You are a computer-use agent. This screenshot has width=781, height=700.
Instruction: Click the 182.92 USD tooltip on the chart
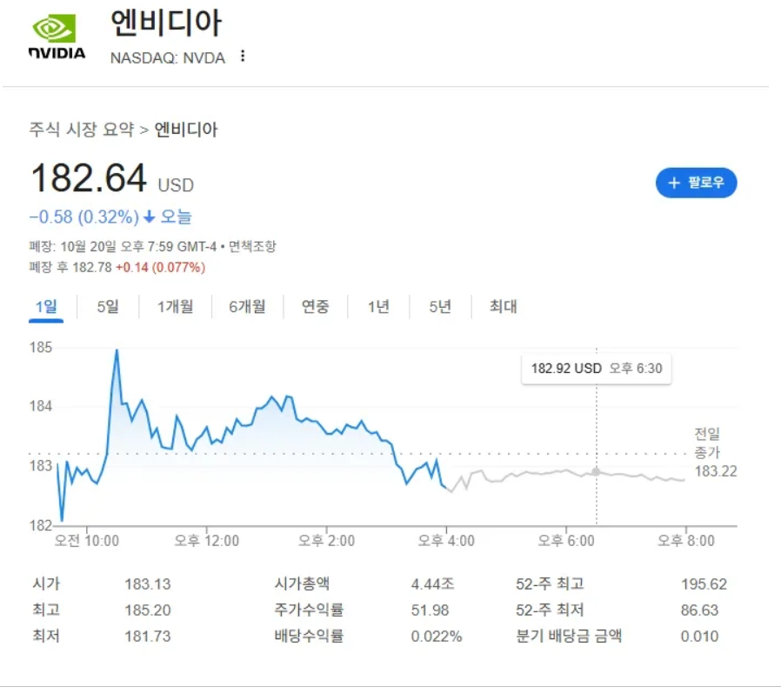(x=595, y=368)
